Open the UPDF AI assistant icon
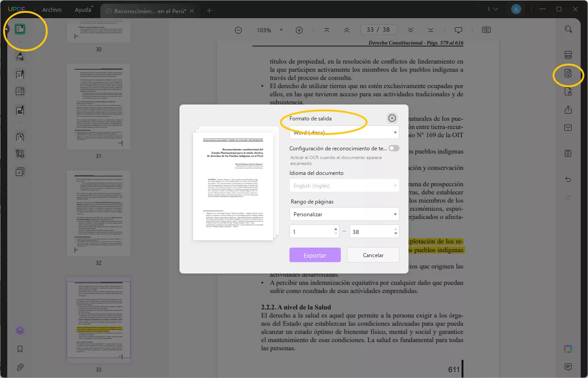Image resolution: width=588 pixels, height=378 pixels. point(568,349)
